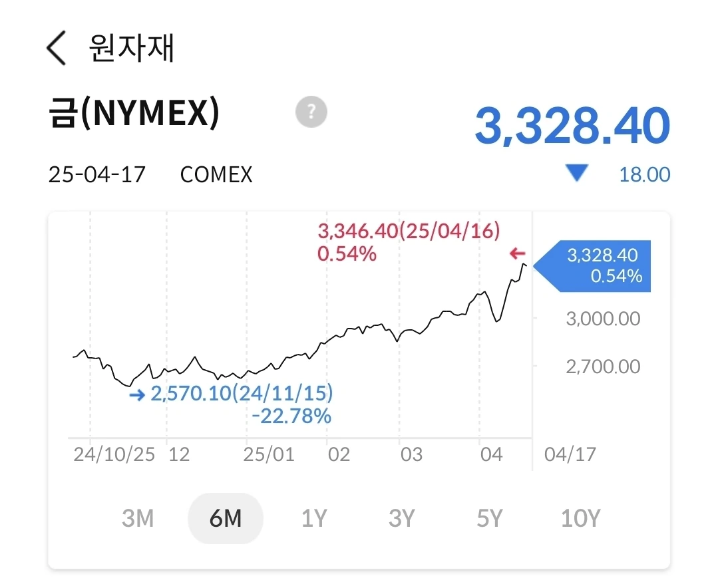
Task: Tap the 04/17 date axis label
Action: coord(570,455)
